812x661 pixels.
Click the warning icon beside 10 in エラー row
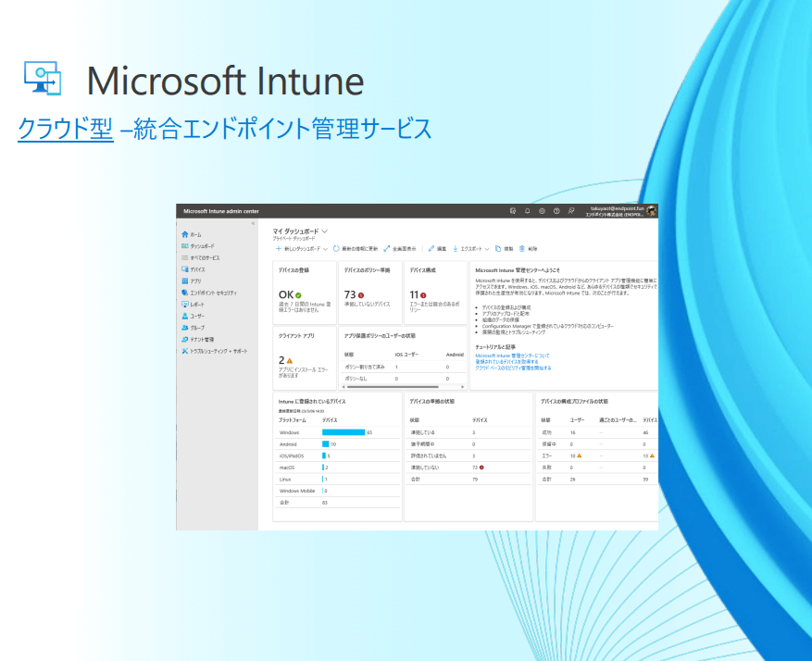[x=580, y=456]
